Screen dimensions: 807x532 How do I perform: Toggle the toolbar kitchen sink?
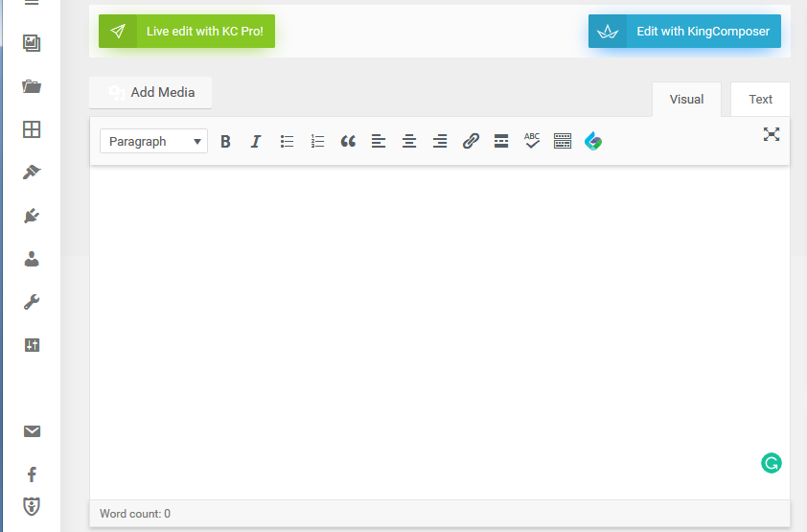(x=563, y=142)
